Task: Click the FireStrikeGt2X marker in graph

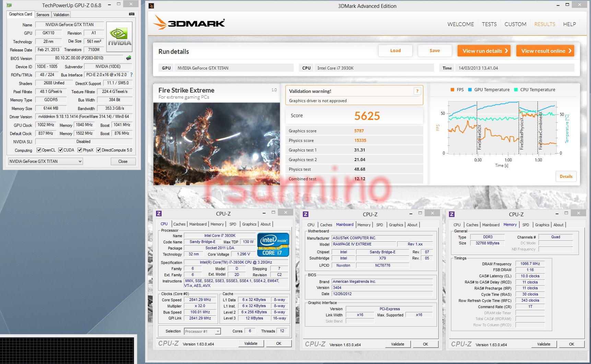Action: (x=479, y=137)
